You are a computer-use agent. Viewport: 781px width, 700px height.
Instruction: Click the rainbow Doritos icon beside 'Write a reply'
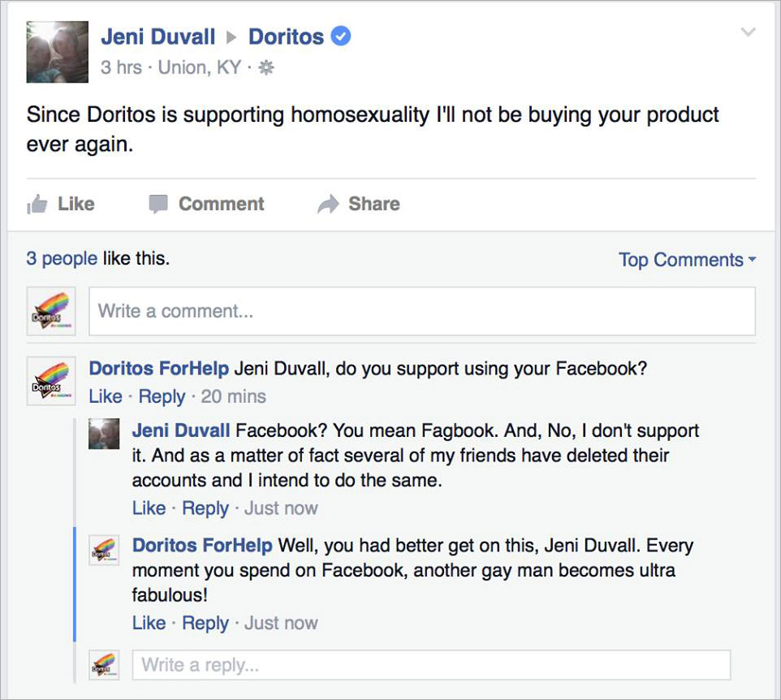[x=105, y=665]
